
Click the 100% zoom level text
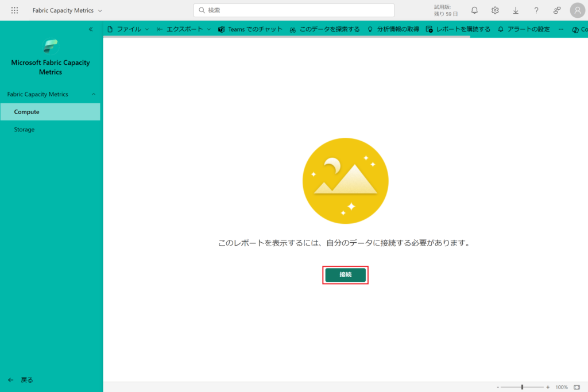[x=562, y=387]
